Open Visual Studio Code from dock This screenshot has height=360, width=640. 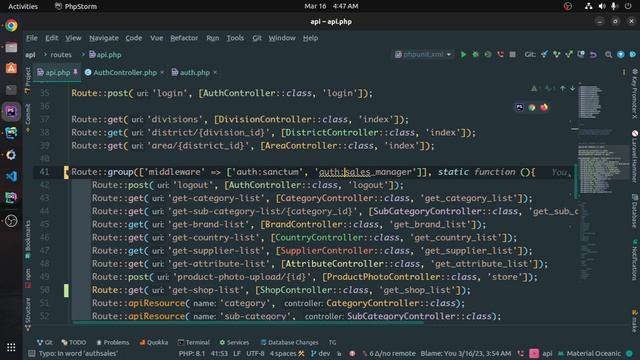pyautogui.click(x=11, y=176)
